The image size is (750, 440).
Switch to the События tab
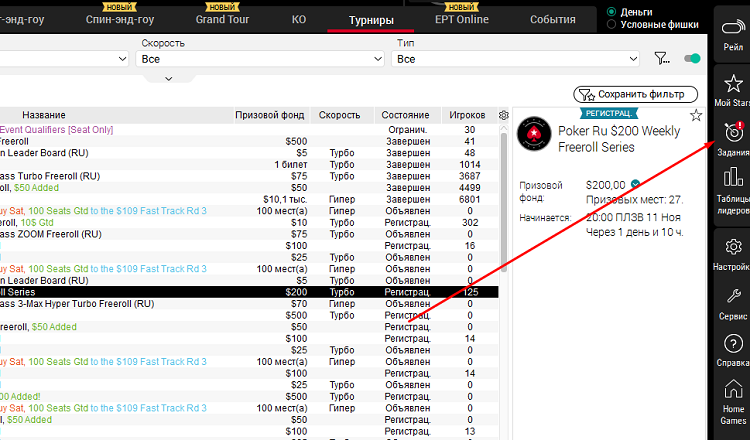tap(553, 20)
